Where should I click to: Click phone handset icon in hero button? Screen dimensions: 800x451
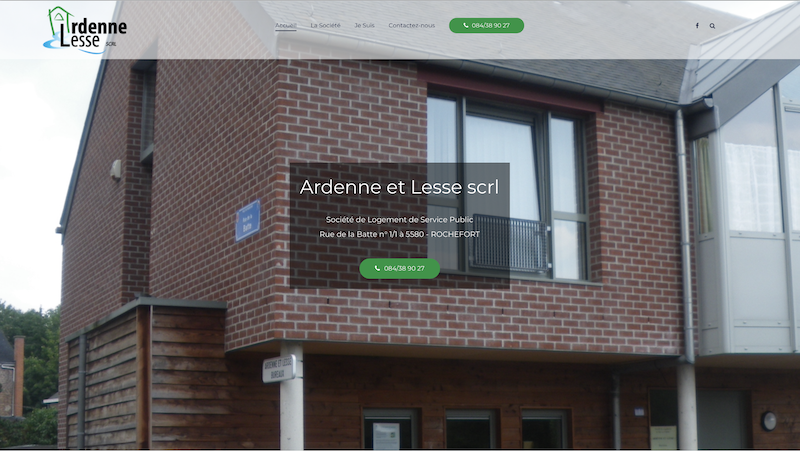coord(377,268)
